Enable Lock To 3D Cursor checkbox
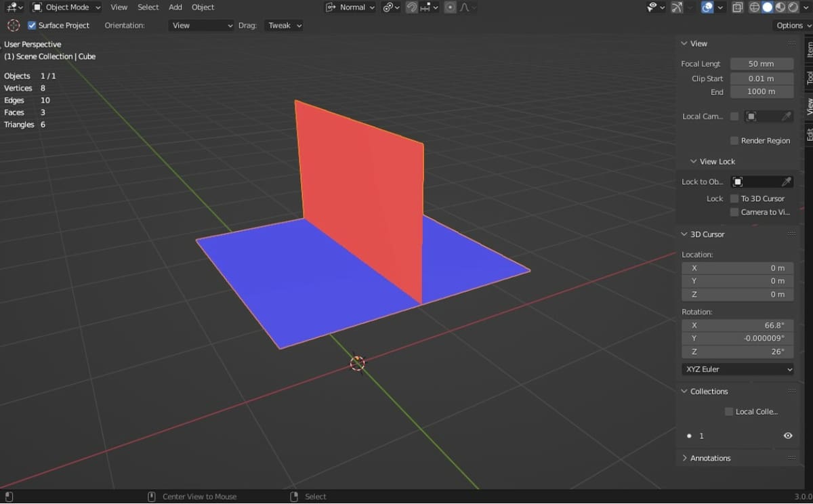 pos(734,198)
